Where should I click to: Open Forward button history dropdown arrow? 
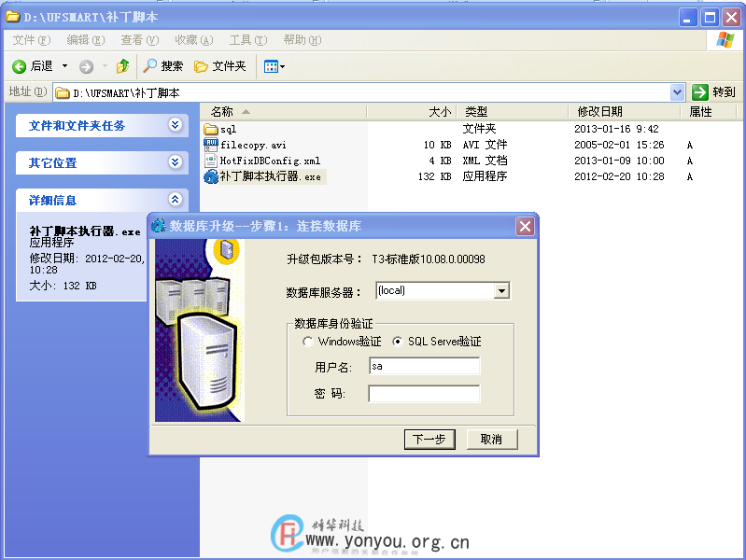coord(105,66)
